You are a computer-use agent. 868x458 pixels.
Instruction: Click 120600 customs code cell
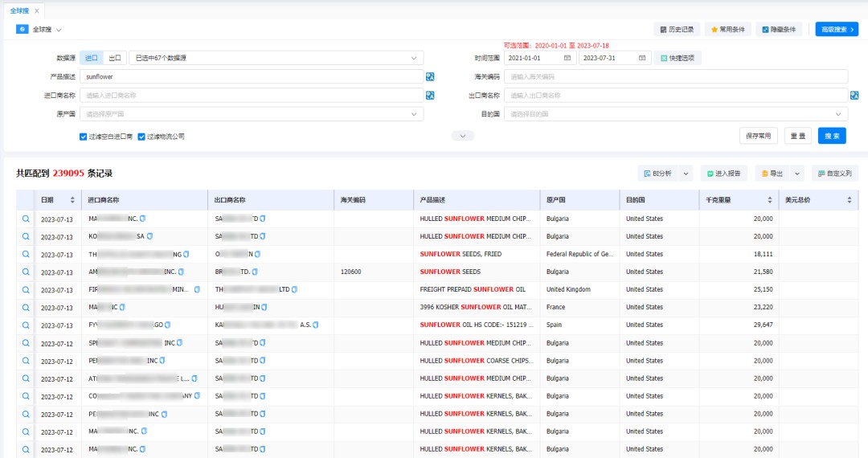351,272
